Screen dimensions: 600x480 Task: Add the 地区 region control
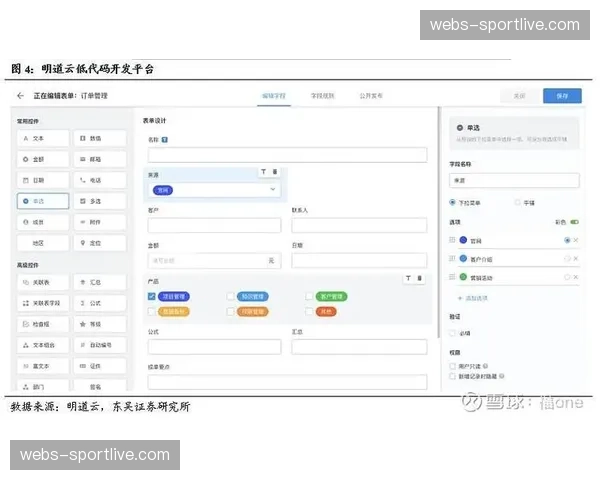coord(43,243)
